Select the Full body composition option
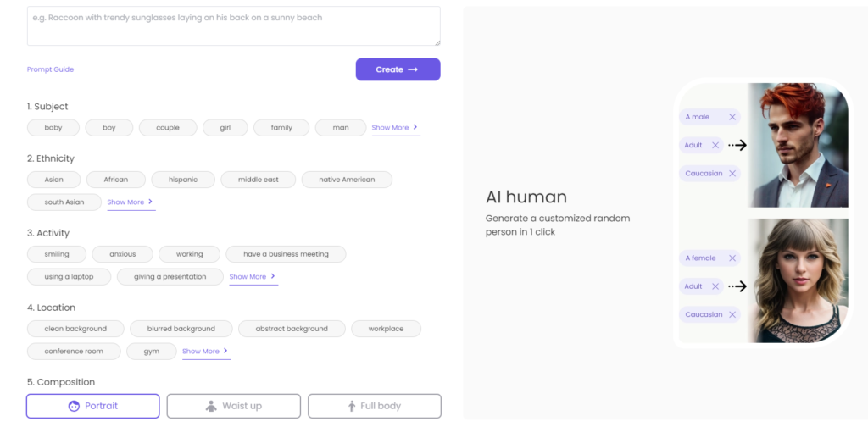Viewport: 868px width, 427px height. click(375, 406)
